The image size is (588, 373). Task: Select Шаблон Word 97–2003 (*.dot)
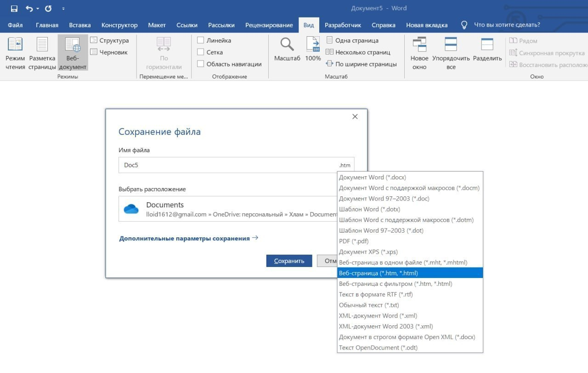[x=410, y=230]
